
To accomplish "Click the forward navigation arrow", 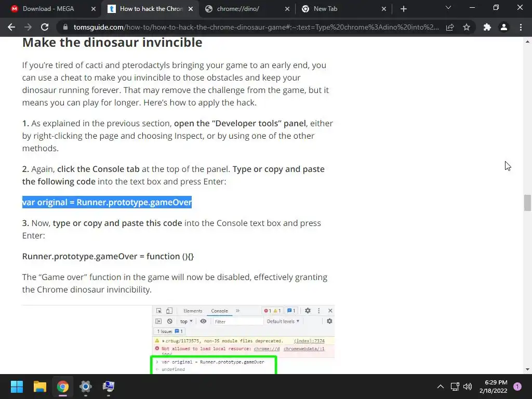I will 28,27.
